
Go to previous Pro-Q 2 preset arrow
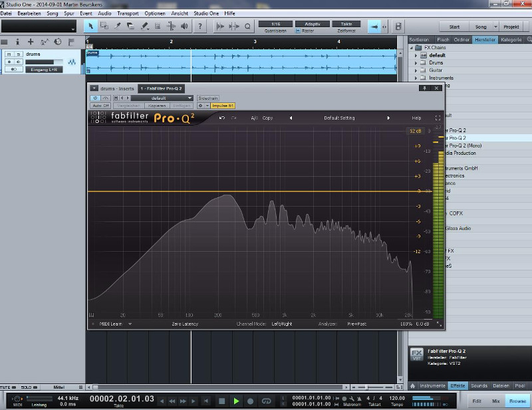tap(291, 118)
